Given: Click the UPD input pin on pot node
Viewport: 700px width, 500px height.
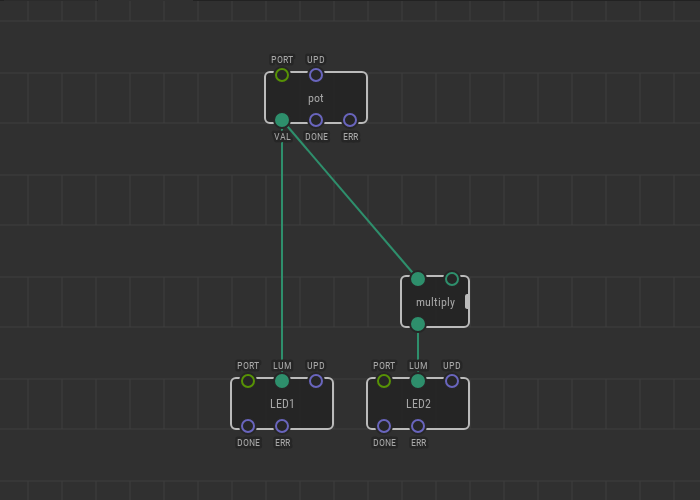Looking at the screenshot, I should pos(316,75).
